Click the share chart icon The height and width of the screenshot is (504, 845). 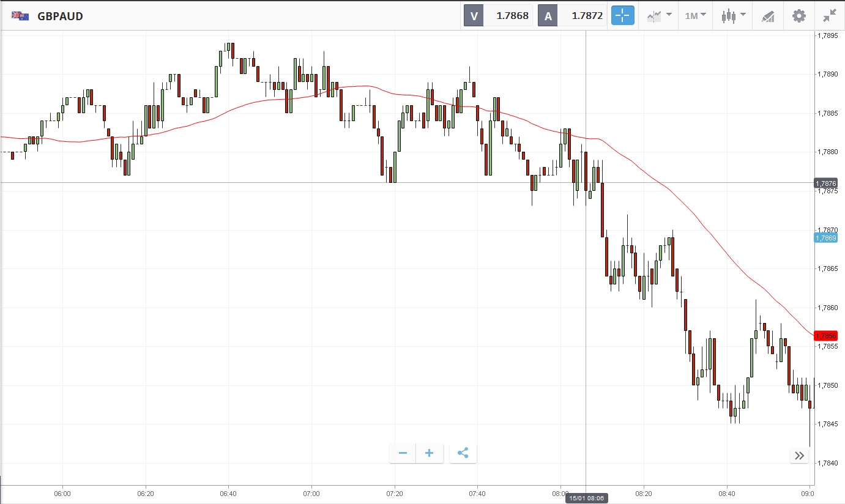(463, 453)
